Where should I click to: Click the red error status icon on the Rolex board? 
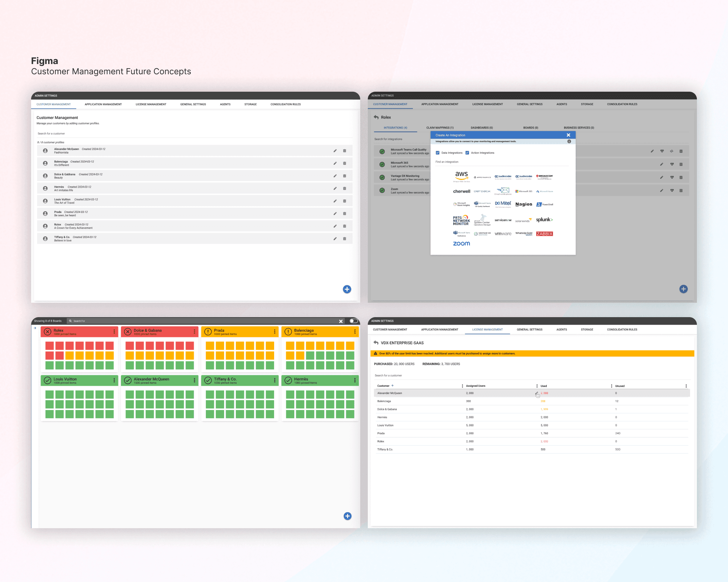47,332
